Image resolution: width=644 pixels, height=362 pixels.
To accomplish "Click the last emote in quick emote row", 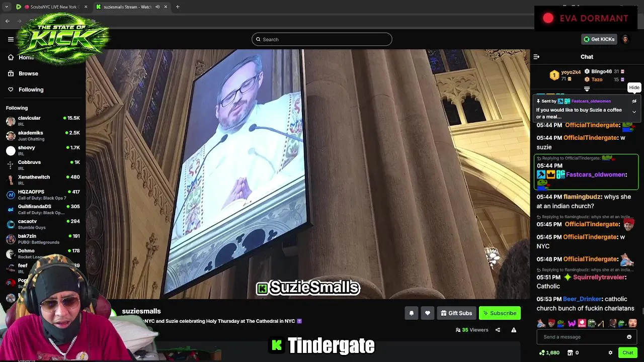I will point(632,323).
